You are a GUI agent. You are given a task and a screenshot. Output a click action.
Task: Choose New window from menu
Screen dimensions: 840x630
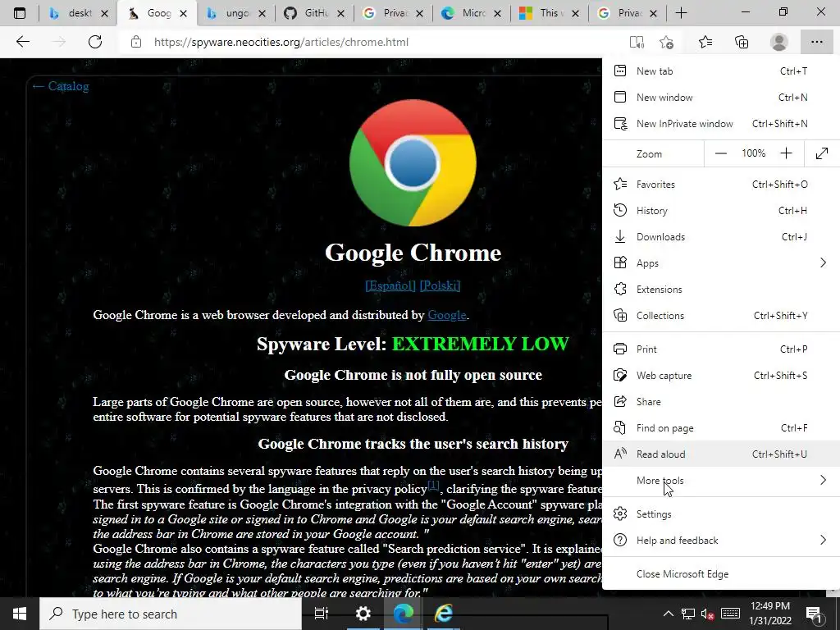(721, 98)
